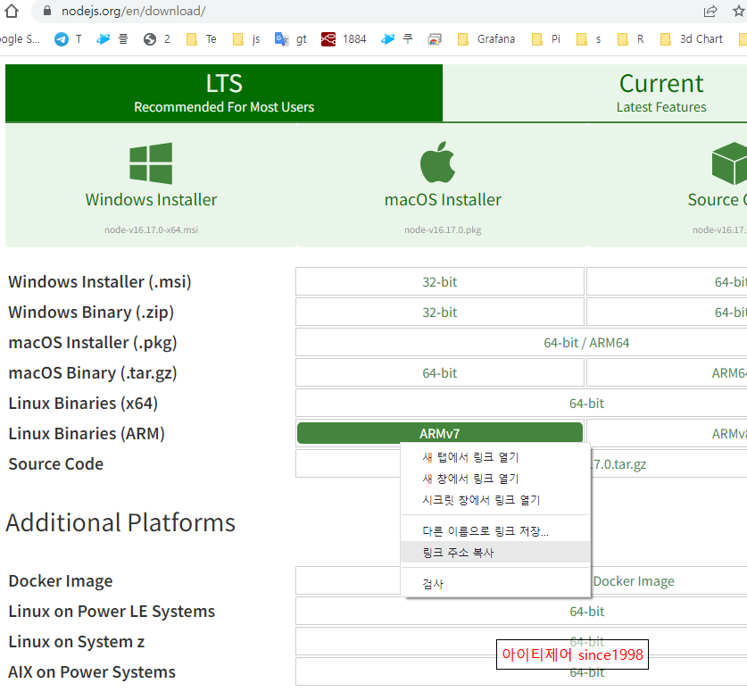
Task: Download node-v16.17.0.pkg
Action: pos(443,229)
